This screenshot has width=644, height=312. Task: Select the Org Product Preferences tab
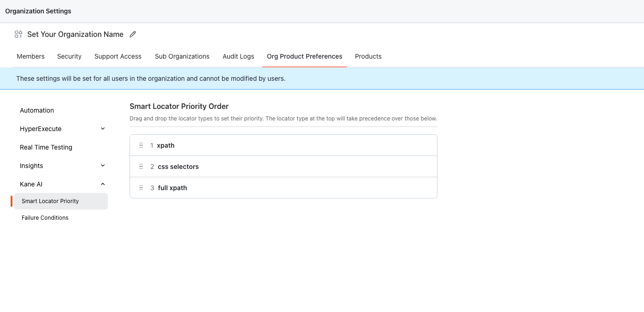tap(304, 56)
